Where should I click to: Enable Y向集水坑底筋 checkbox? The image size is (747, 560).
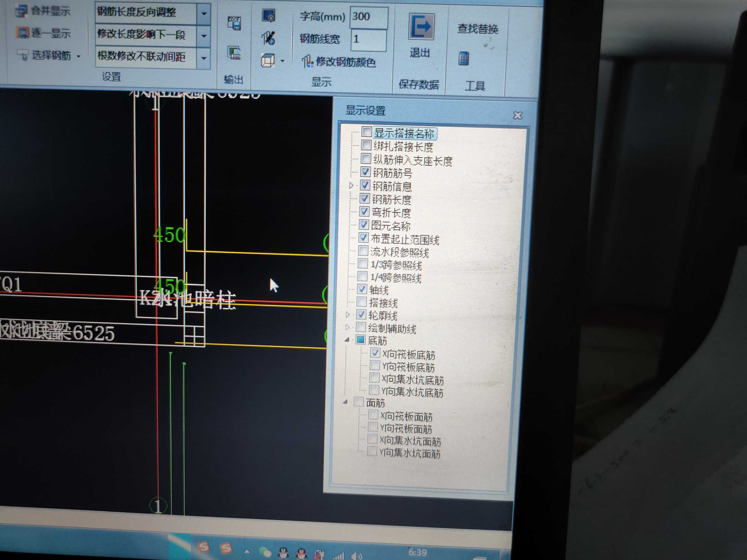374,390
